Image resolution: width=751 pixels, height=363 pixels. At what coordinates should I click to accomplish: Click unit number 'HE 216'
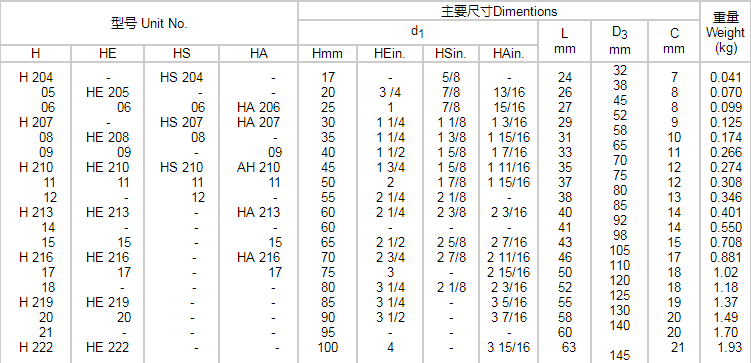coord(108,258)
